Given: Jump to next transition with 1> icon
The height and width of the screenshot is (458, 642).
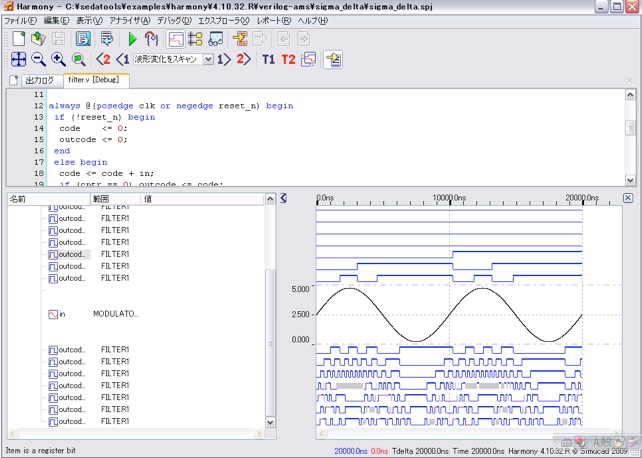Looking at the screenshot, I should 224,60.
